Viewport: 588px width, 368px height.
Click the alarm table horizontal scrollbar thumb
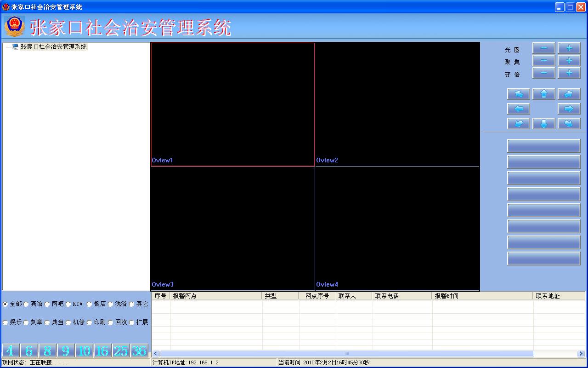pos(347,353)
